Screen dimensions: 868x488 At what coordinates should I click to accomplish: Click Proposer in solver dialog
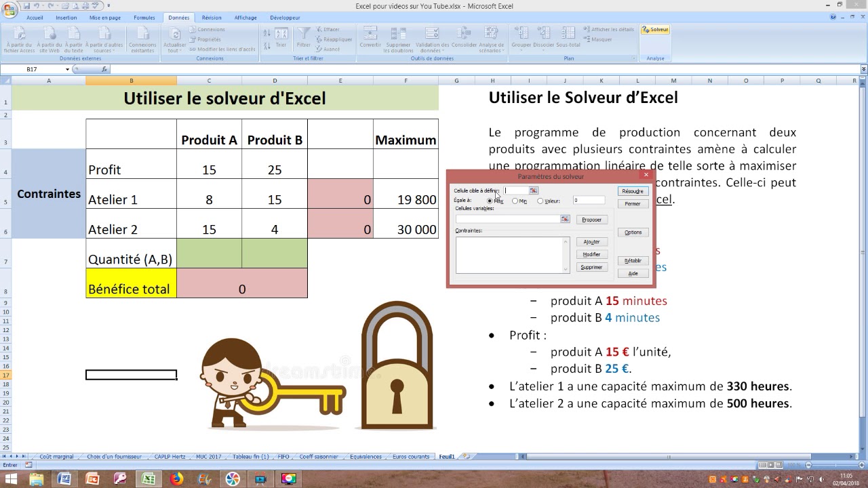coord(591,220)
